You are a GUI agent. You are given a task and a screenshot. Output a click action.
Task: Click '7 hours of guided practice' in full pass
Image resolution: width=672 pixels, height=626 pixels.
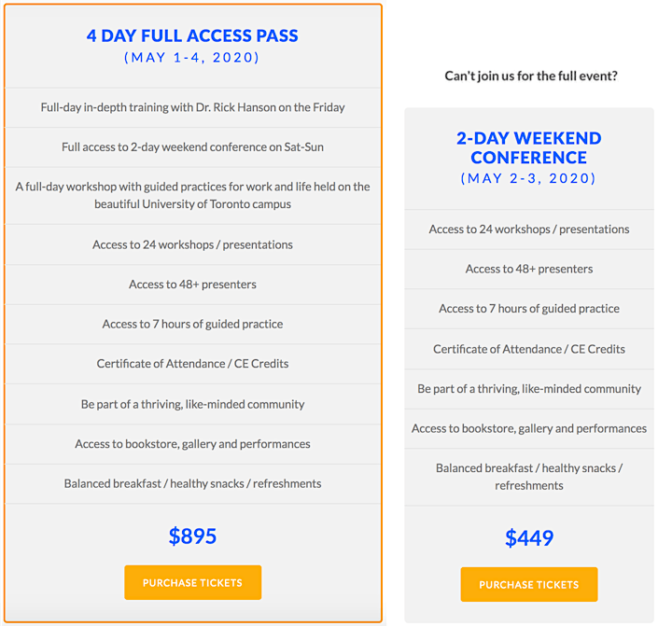pyautogui.click(x=193, y=325)
